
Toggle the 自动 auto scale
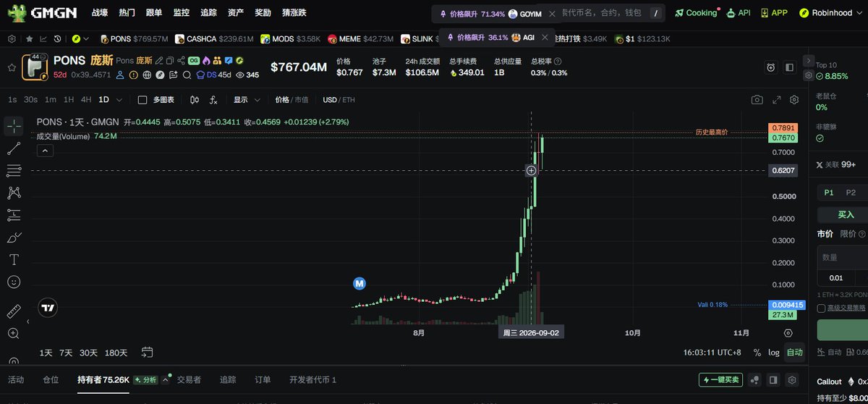coord(794,353)
